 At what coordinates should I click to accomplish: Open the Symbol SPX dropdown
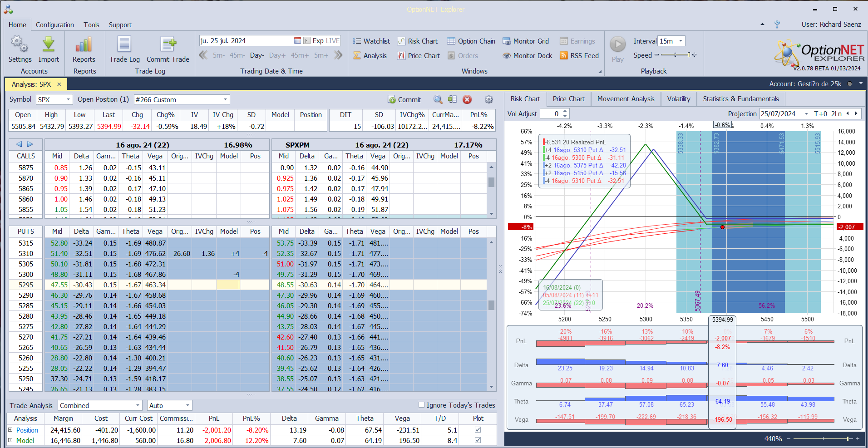pyautogui.click(x=69, y=99)
